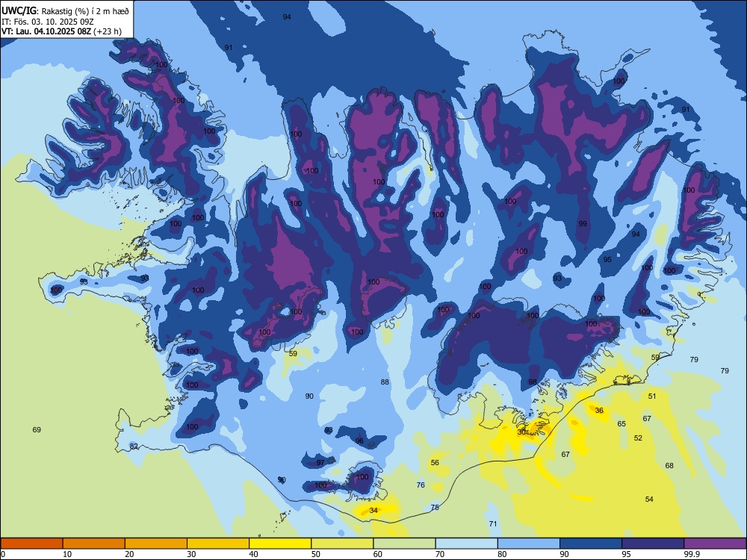Click the humidity value '96' on the map
The height and width of the screenshot is (560, 747).
pos(359,441)
